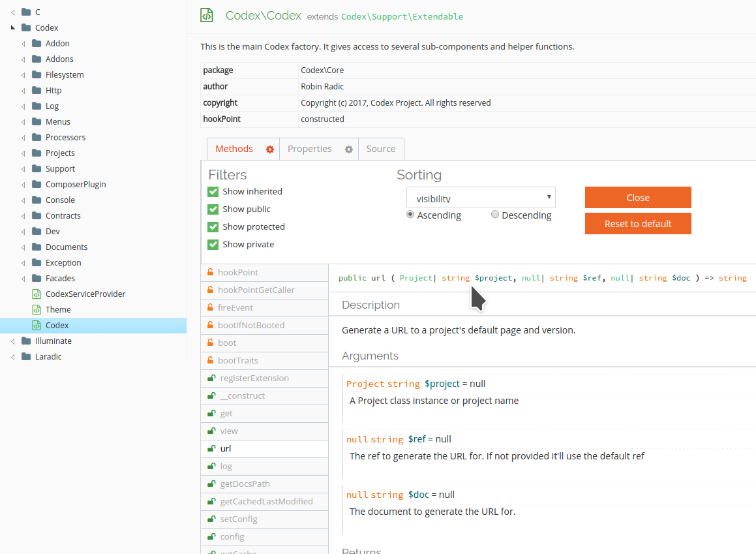Toggle the Show inherited checkbox
Image resolution: width=756 pixels, height=554 pixels.
213,191
